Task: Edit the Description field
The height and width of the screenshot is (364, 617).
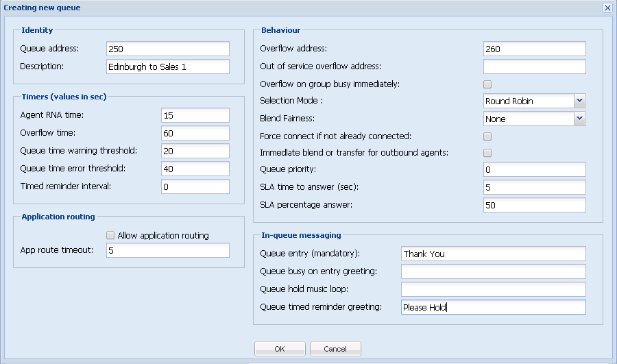Action: coord(168,66)
